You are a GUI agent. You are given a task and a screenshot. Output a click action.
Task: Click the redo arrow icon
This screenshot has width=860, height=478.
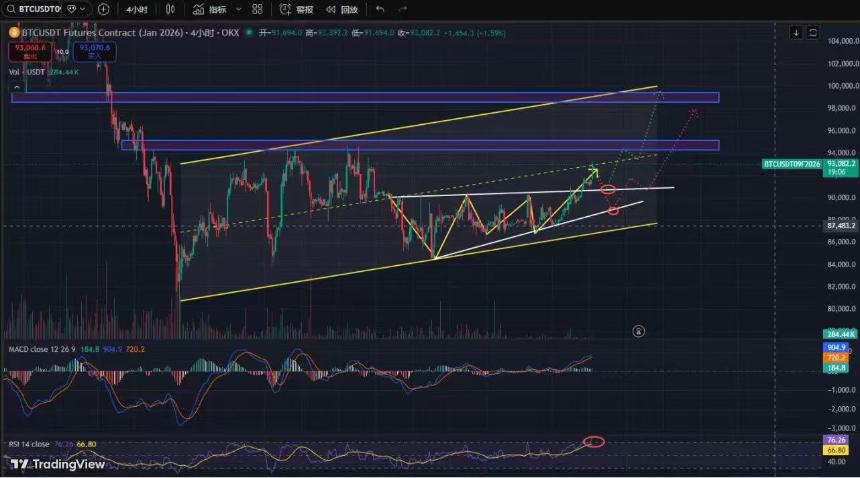tap(403, 9)
